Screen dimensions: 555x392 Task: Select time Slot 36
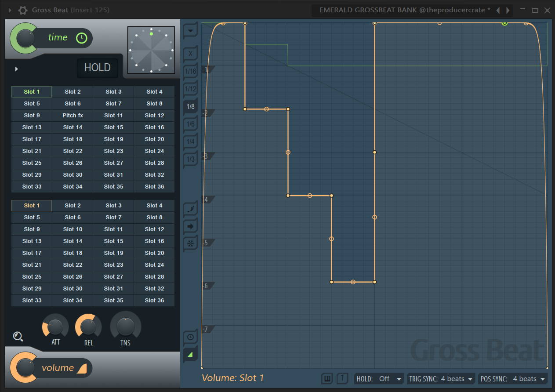click(154, 187)
